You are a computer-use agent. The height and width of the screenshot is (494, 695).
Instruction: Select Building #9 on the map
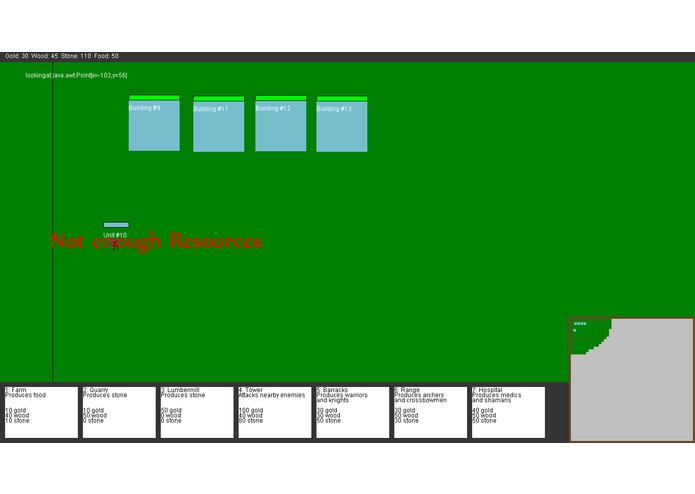point(154,126)
